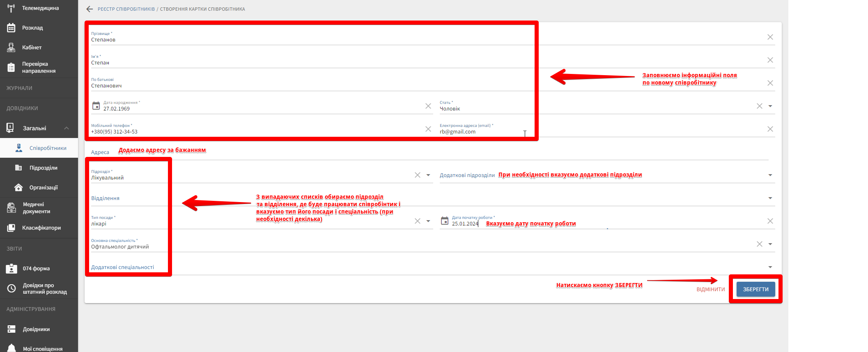Expand the Додаткові спеціальності dropdown
Viewport: 868px width, 352px height.
(x=770, y=267)
